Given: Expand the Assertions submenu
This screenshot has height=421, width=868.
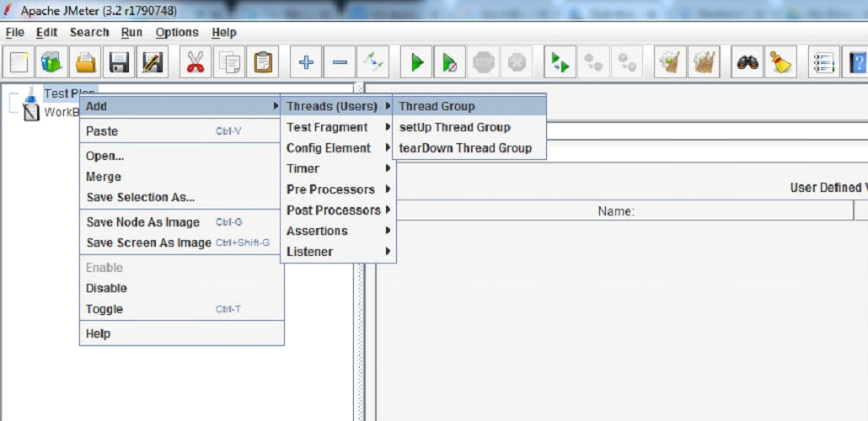Looking at the screenshot, I should click(x=338, y=231).
